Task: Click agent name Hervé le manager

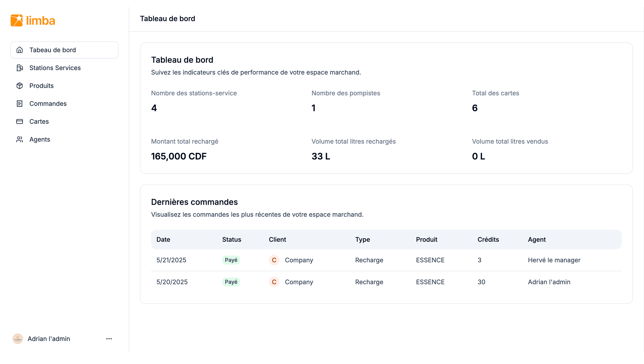Action: (554, 260)
